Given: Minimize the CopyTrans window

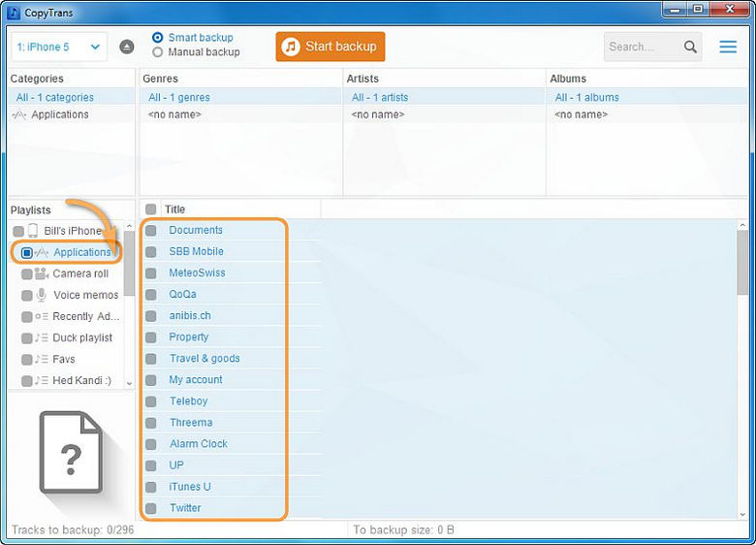Looking at the screenshot, I should (x=675, y=10).
